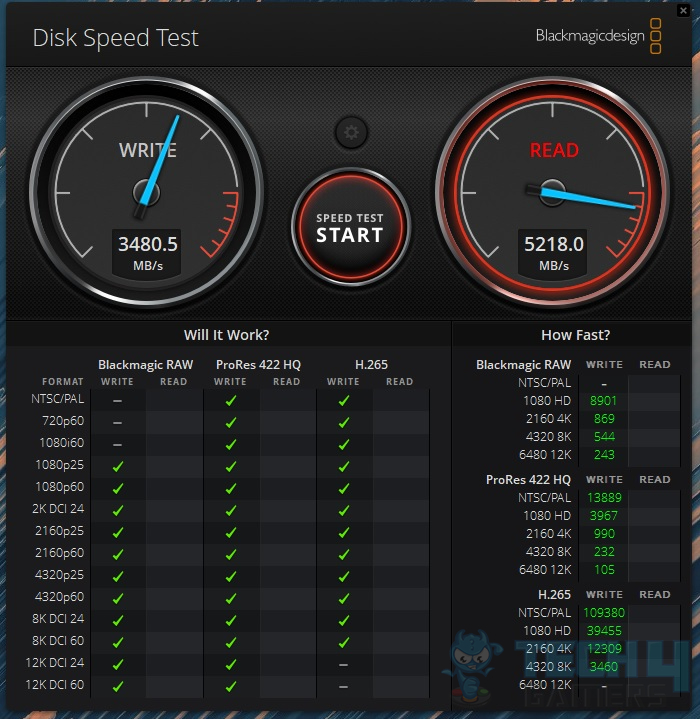
Task: Click the Blackmagic RAW write checkmark for 1080p60
Action: pyautogui.click(x=118, y=488)
